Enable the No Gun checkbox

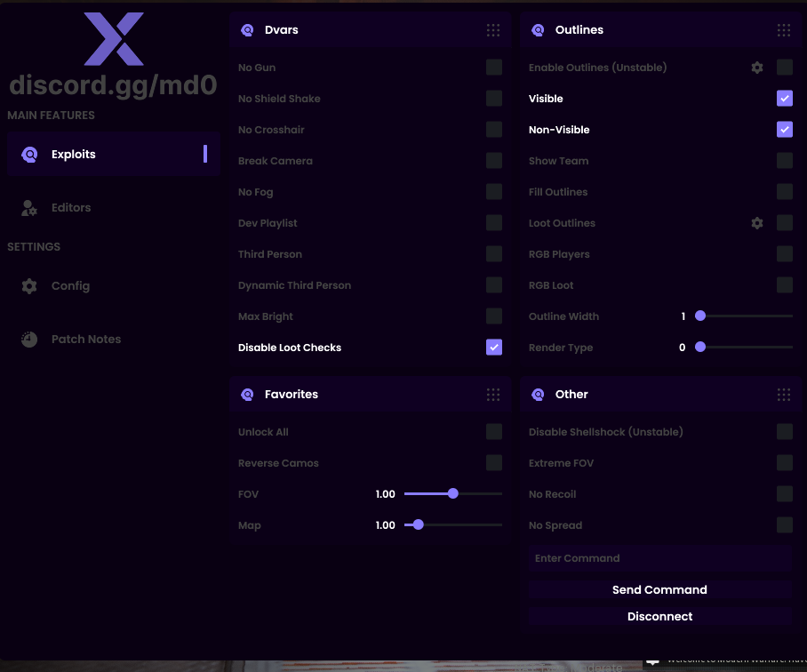point(494,67)
